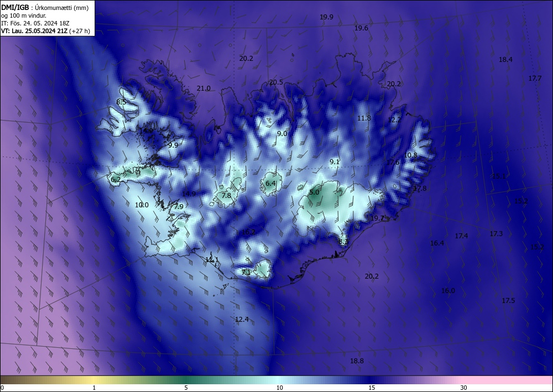553x392 pixels.
Task: Click the 16.0 value on the map
Action: (448, 290)
